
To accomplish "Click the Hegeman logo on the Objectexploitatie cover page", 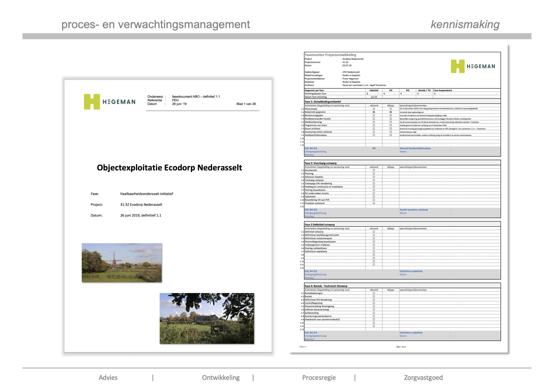I will coord(109,102).
